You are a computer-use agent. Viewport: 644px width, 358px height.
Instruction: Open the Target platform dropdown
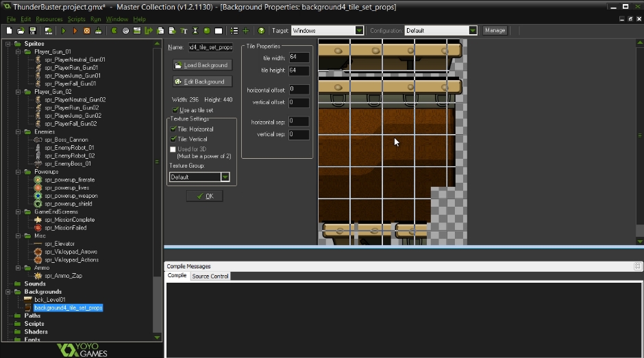tap(360, 30)
